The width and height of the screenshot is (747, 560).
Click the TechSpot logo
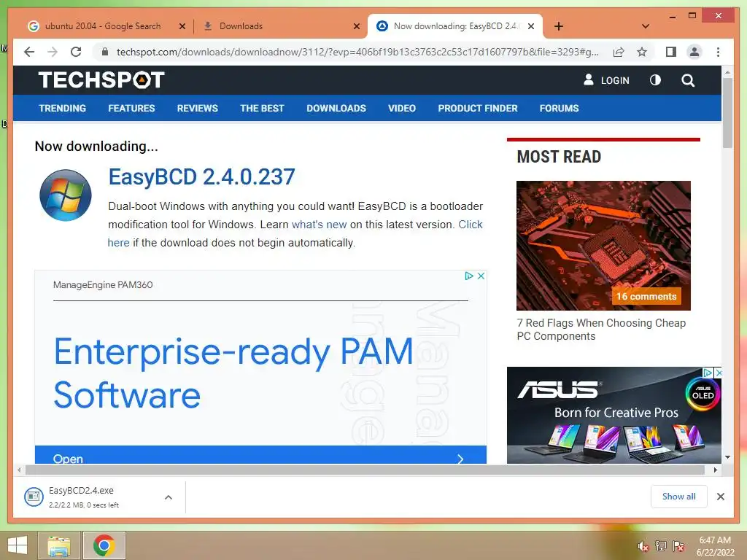(101, 80)
